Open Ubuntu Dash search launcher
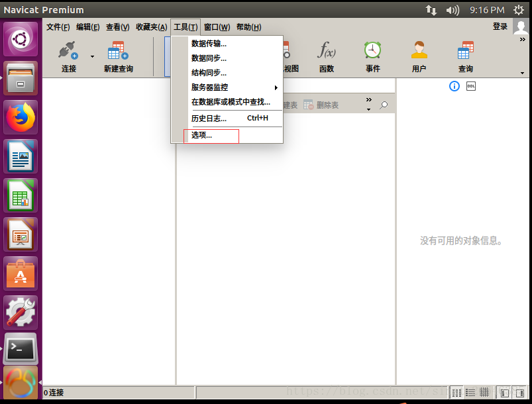Image resolution: width=532 pixels, height=404 pixels. 21,39
